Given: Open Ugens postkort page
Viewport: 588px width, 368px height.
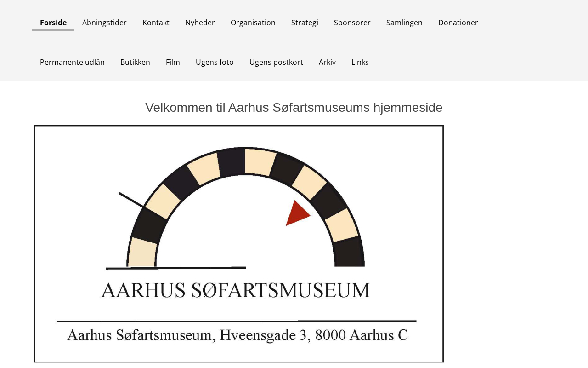Looking at the screenshot, I should [x=276, y=62].
